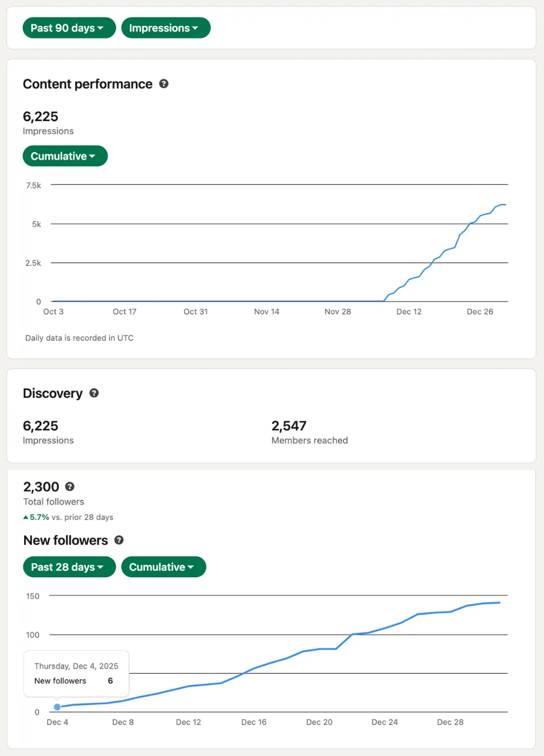Open the Impressions metric dropdown
This screenshot has height=756, width=544.
165,27
